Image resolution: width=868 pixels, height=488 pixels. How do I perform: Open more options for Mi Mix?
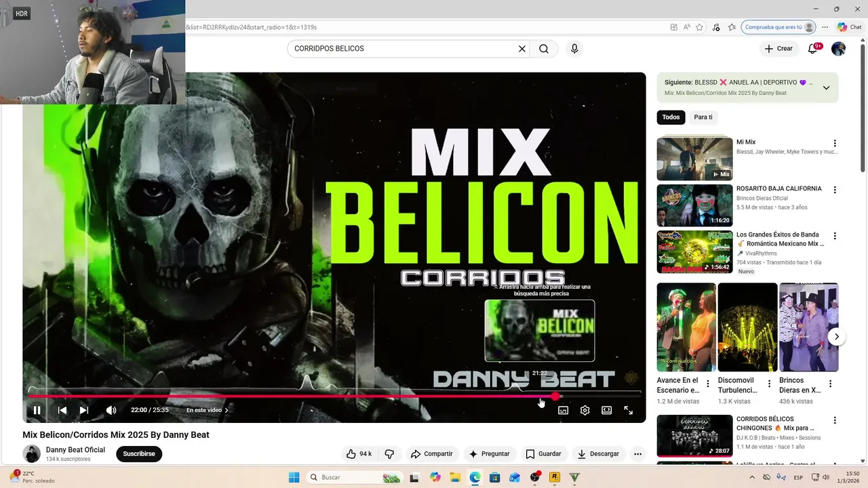[x=835, y=143]
